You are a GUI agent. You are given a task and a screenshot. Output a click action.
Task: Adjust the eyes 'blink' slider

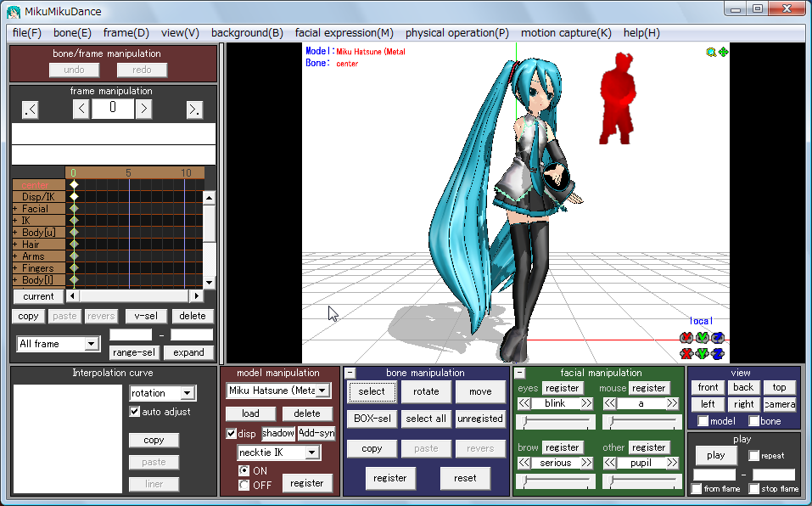pyautogui.click(x=556, y=422)
